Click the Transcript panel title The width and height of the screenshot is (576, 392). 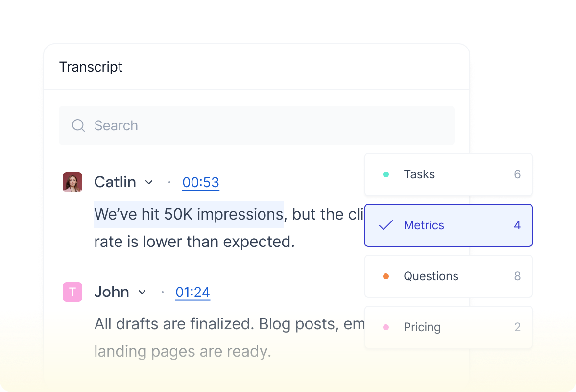click(x=91, y=67)
